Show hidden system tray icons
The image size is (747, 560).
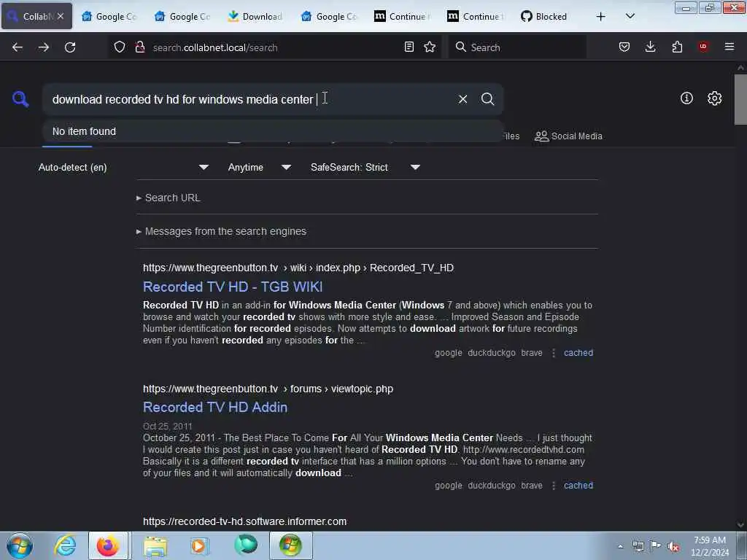(620, 546)
